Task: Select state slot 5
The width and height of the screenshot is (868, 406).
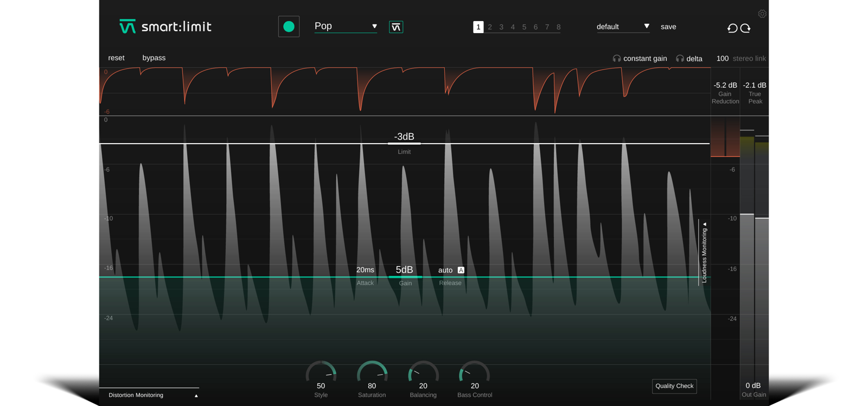Action: (524, 27)
